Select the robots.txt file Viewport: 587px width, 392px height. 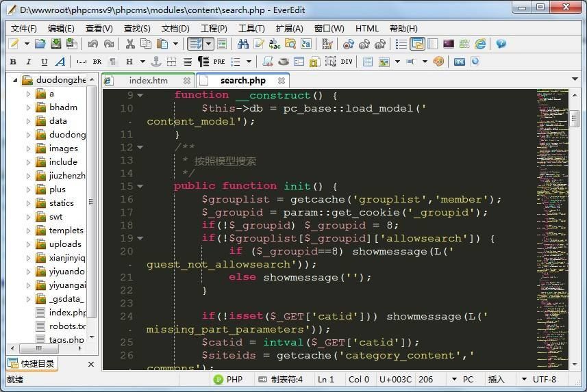tap(67, 326)
